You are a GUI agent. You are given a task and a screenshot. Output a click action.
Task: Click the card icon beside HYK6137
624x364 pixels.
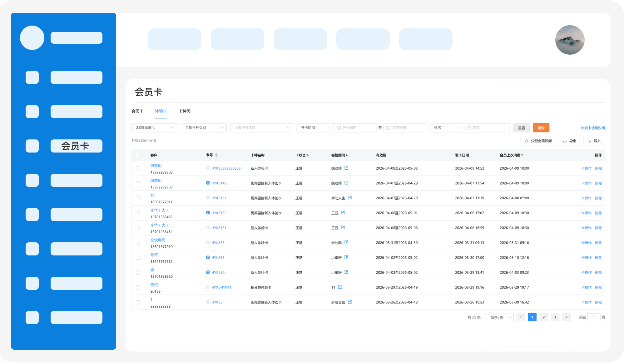208,198
